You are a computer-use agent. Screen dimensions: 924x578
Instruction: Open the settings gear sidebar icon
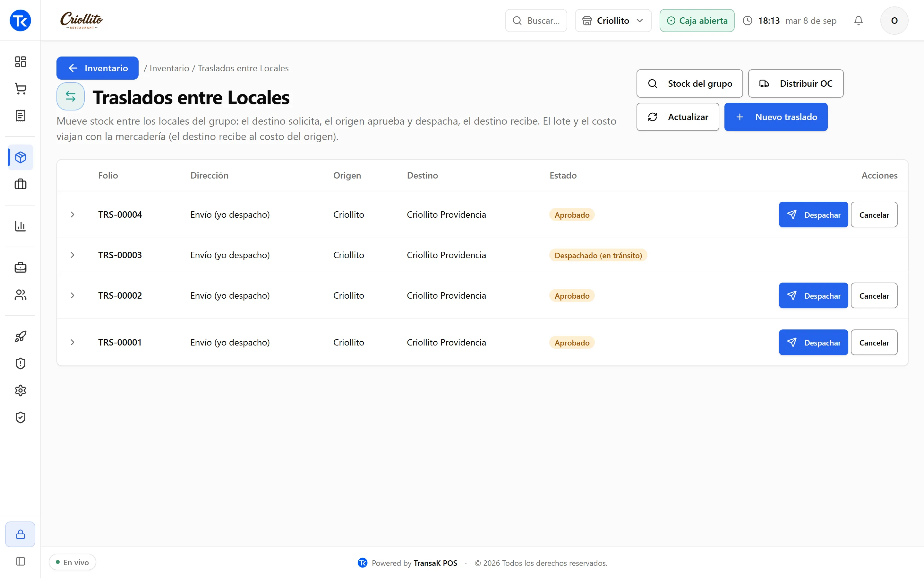click(20, 390)
